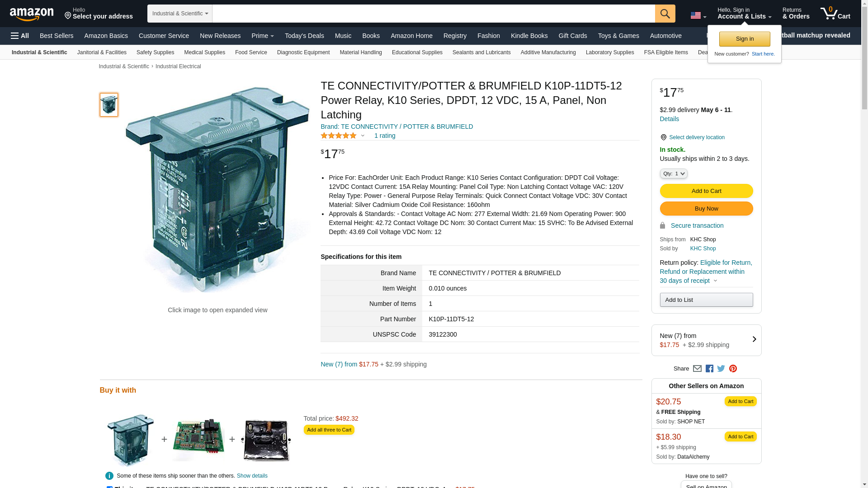Open Industrial & Scientific search category dropdown
Viewport: 868px width, 488px height.
pos(179,14)
